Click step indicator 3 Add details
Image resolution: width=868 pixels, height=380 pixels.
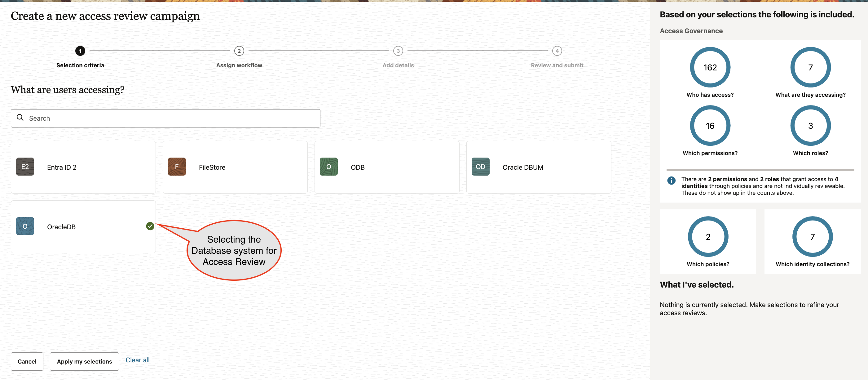coord(398,51)
